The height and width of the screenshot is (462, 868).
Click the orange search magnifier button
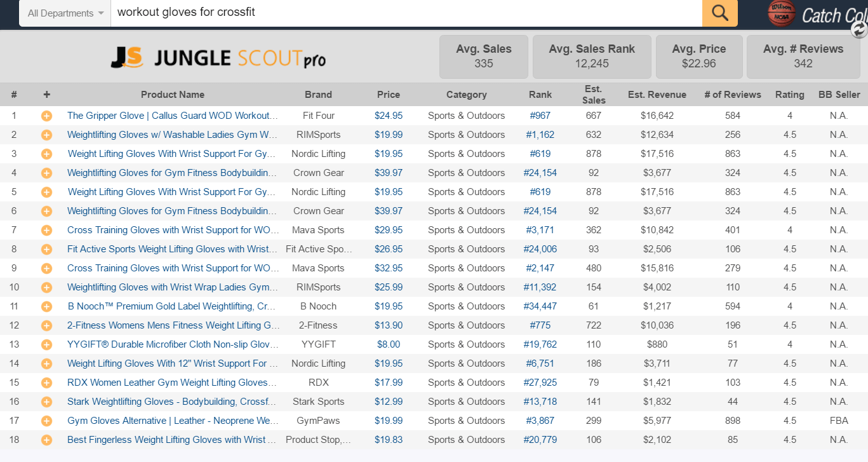[719, 13]
